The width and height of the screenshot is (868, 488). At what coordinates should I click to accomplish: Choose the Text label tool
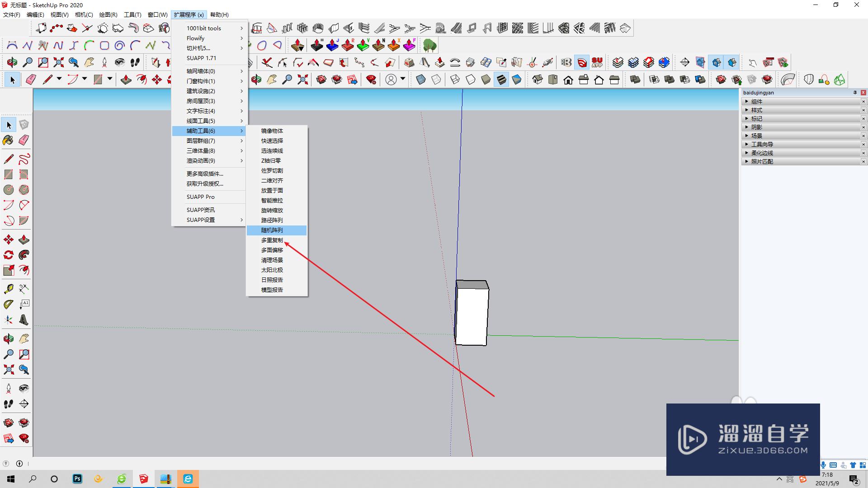24,305
